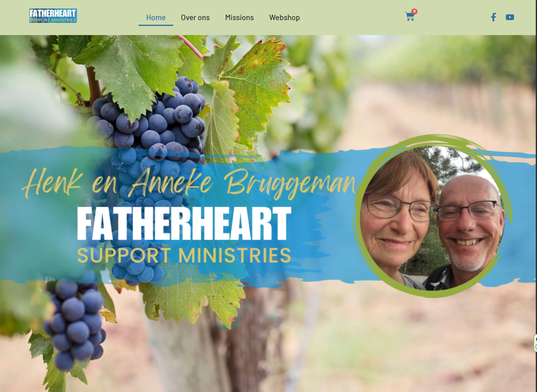The image size is (537, 392).
Task: Visit the Facebook page icon
Action: tap(493, 17)
